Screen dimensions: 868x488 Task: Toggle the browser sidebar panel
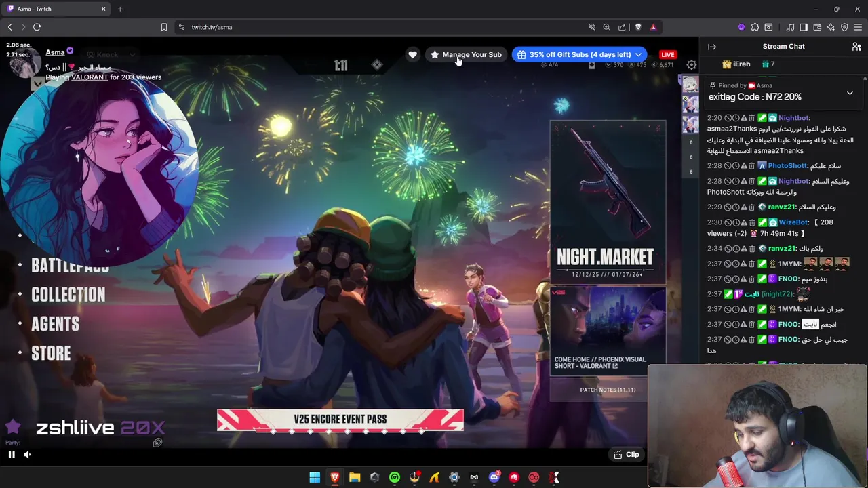[804, 27]
